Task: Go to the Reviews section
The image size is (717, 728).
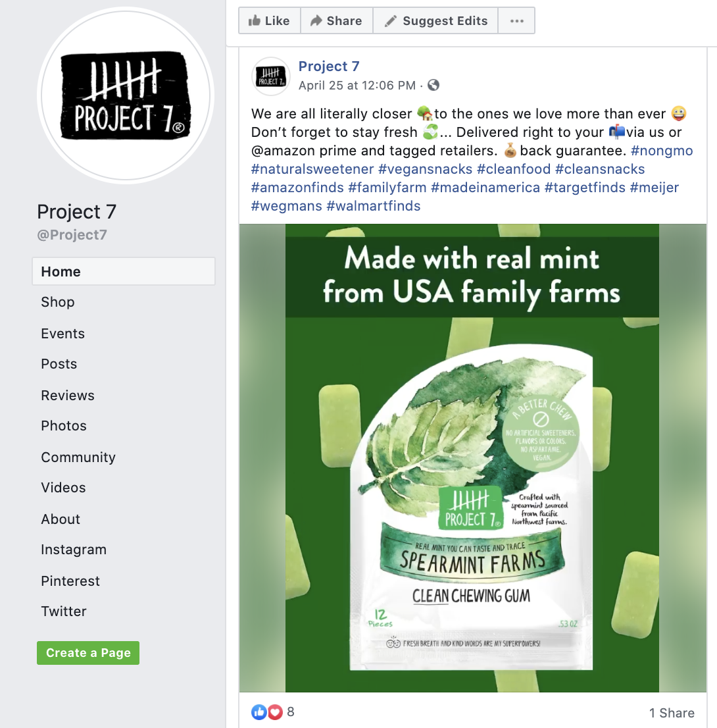Action: coord(68,395)
